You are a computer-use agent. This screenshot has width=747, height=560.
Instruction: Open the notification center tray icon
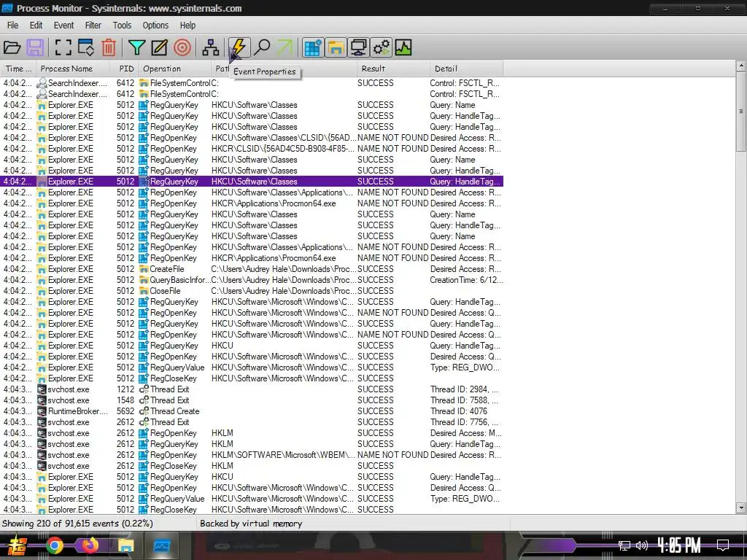pyautogui.click(x=723, y=545)
